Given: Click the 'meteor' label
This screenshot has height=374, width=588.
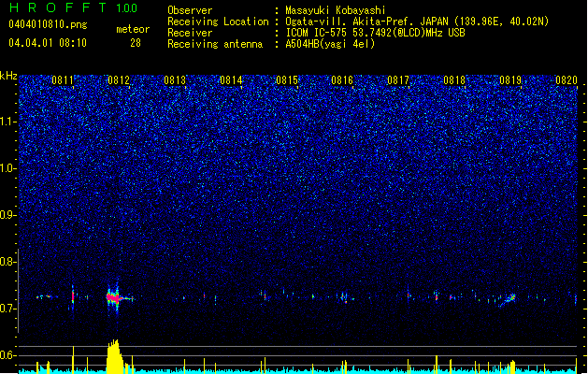Looking at the screenshot, I should [133, 29].
